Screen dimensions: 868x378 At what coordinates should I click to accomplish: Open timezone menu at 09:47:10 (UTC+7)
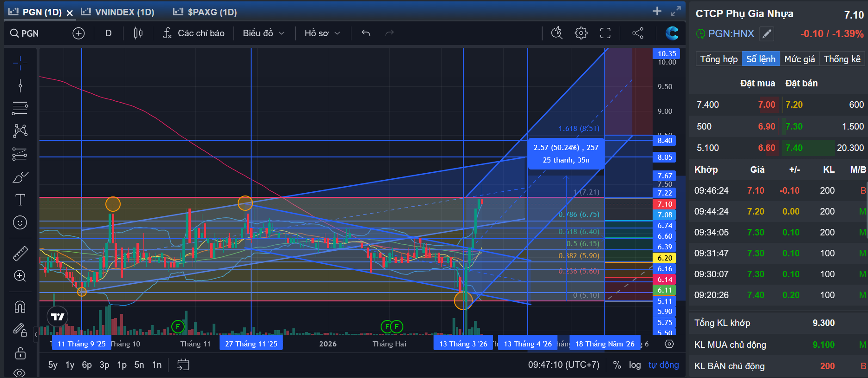[564, 365]
